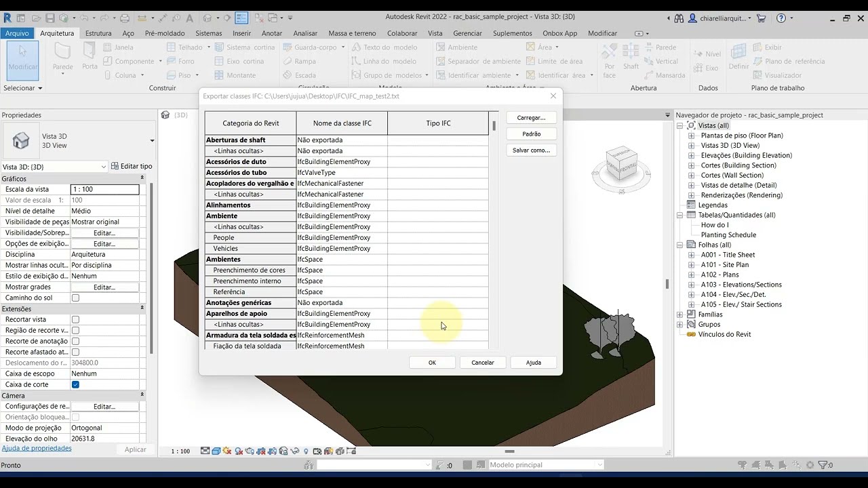The width and height of the screenshot is (868, 488).
Task: Click the Escala da vista 1 : 100 field
Action: pyautogui.click(x=105, y=190)
